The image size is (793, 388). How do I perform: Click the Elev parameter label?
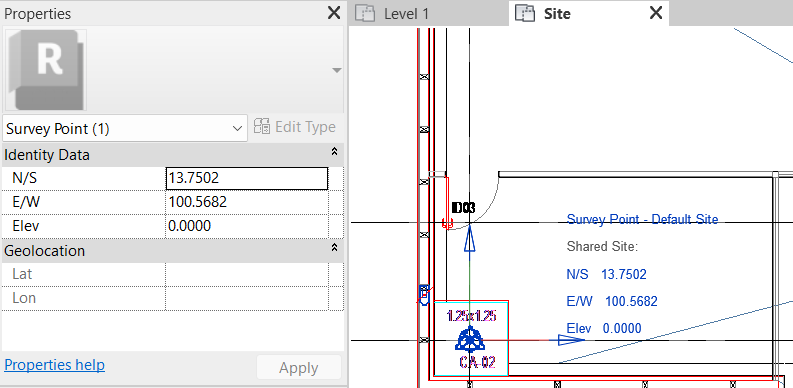tap(25, 226)
